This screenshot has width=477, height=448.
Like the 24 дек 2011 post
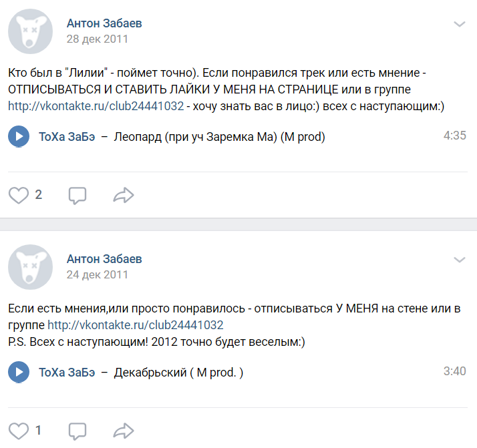pos(19,431)
